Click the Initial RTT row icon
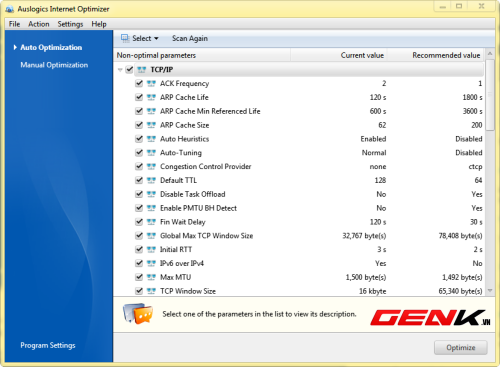This screenshot has width=500, height=367. click(151, 249)
